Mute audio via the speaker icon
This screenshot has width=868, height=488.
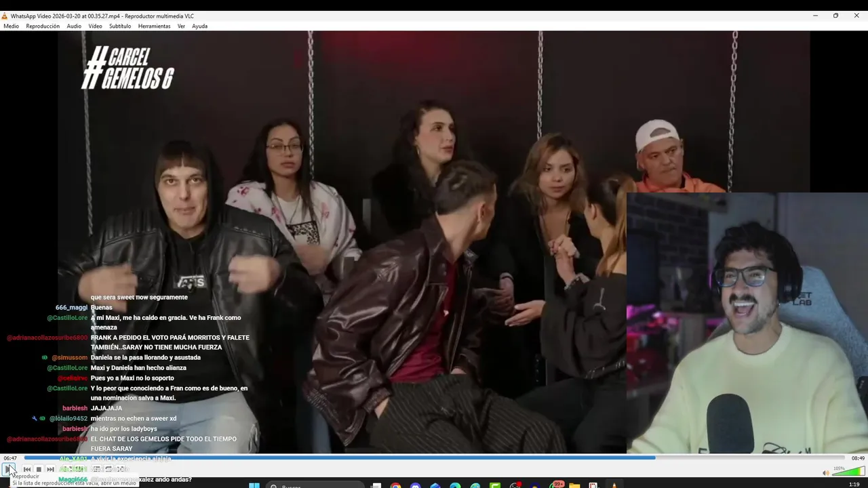[825, 472]
